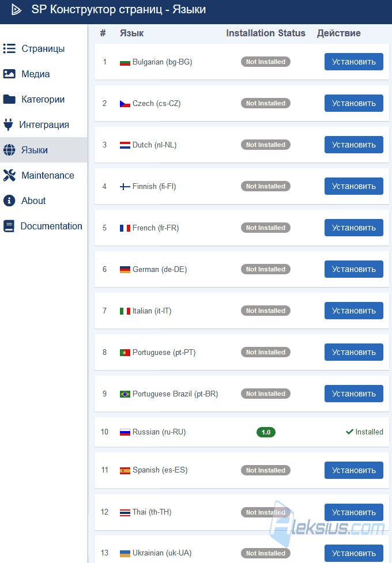Screen dimensions: 392x563
Task: Click Установить for Spanish (es-ES)
Action: coord(353,470)
